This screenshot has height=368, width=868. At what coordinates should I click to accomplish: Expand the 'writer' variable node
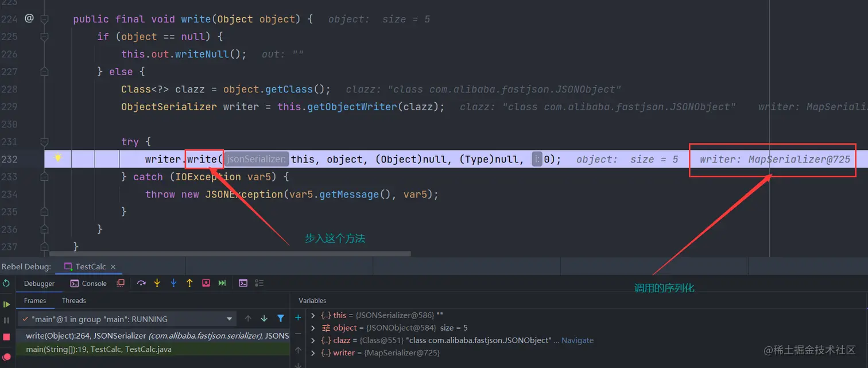pos(313,353)
